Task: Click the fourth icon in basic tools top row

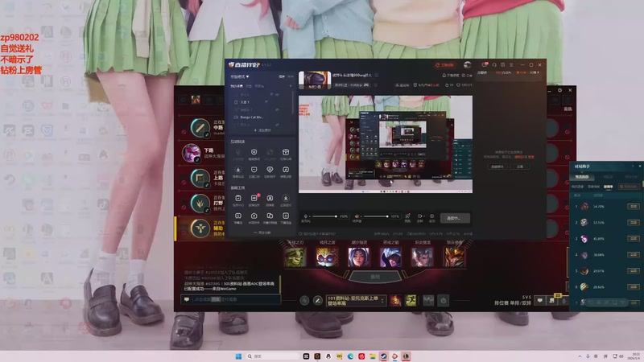Action: [x=286, y=200]
